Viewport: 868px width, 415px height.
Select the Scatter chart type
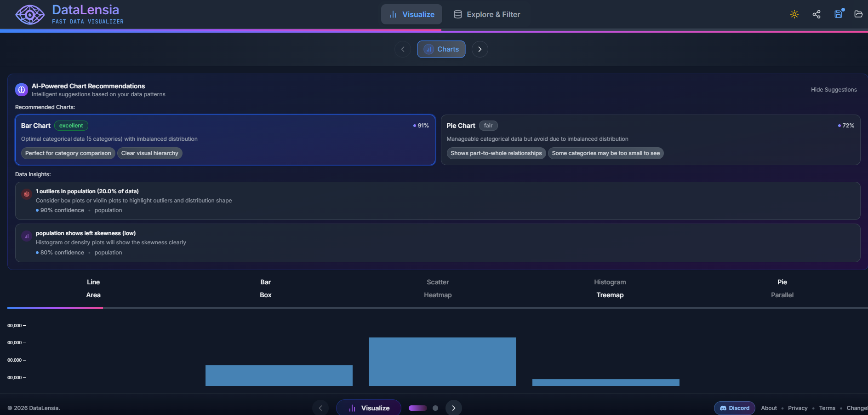438,282
